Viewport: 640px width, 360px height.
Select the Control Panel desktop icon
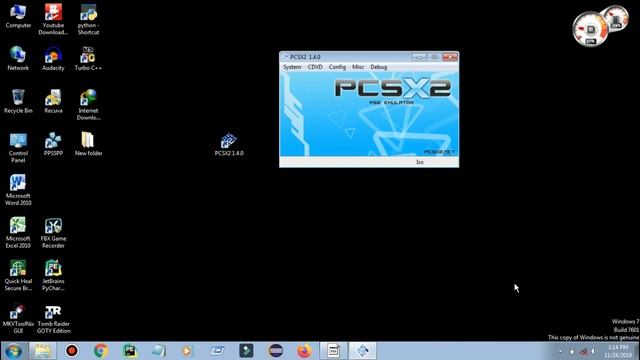18,148
